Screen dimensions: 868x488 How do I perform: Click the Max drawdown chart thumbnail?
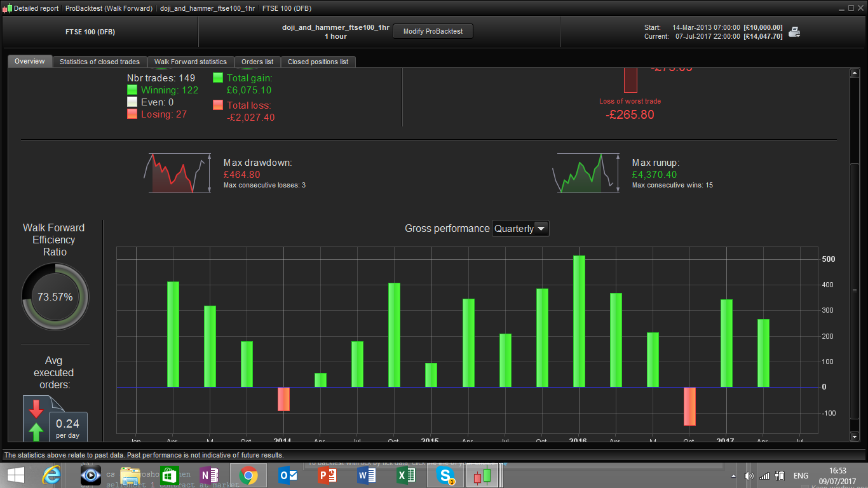coord(177,173)
